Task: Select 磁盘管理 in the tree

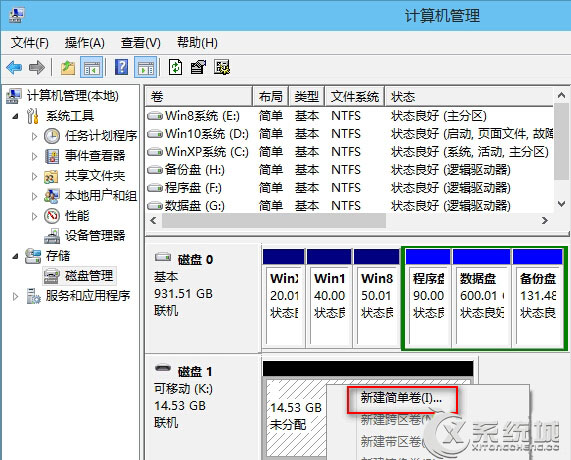Action: pos(89,276)
